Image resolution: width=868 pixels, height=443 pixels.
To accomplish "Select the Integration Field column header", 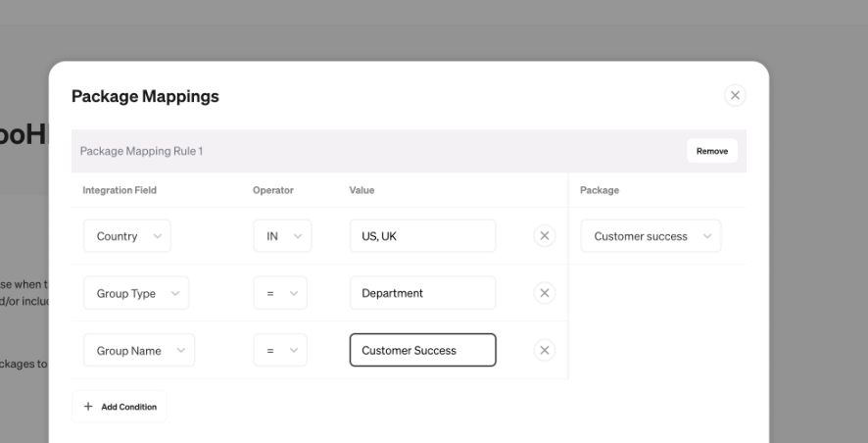I will click(x=120, y=190).
